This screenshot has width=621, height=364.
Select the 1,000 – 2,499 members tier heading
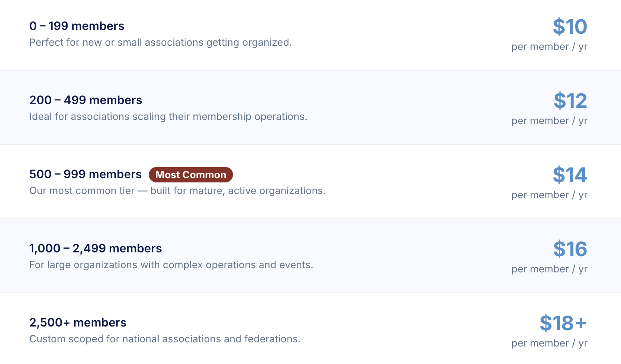coord(95,248)
